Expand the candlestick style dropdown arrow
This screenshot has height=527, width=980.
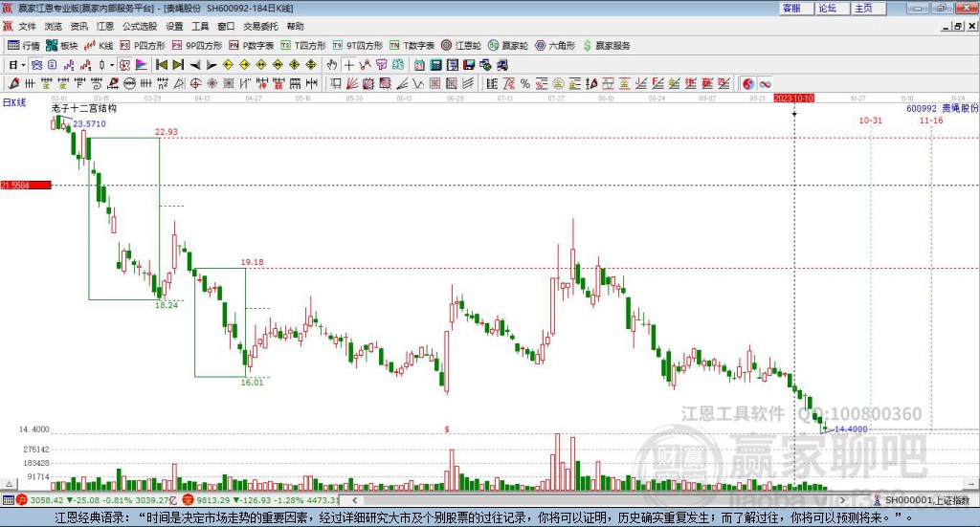click(x=112, y=65)
